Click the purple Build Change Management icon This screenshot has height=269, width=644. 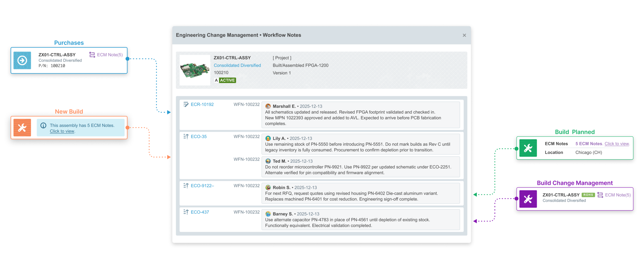point(528,199)
